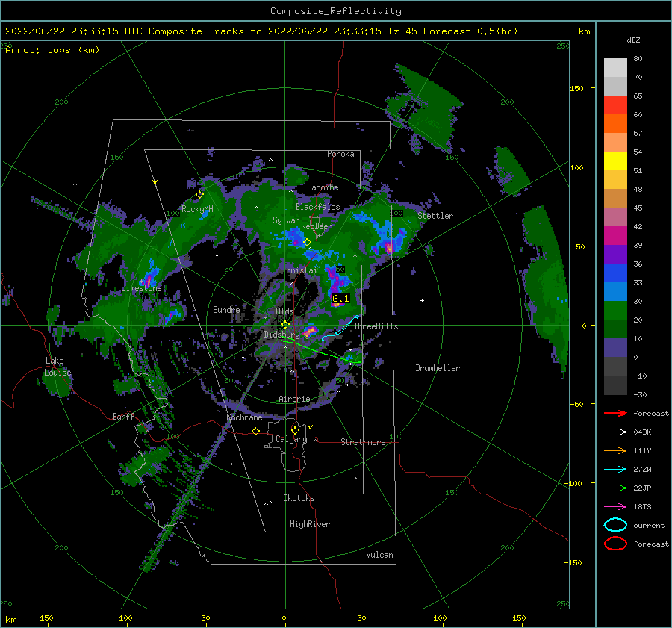This screenshot has width=672, height=628.
Task: Click the Ponoka label
Action: click(340, 154)
